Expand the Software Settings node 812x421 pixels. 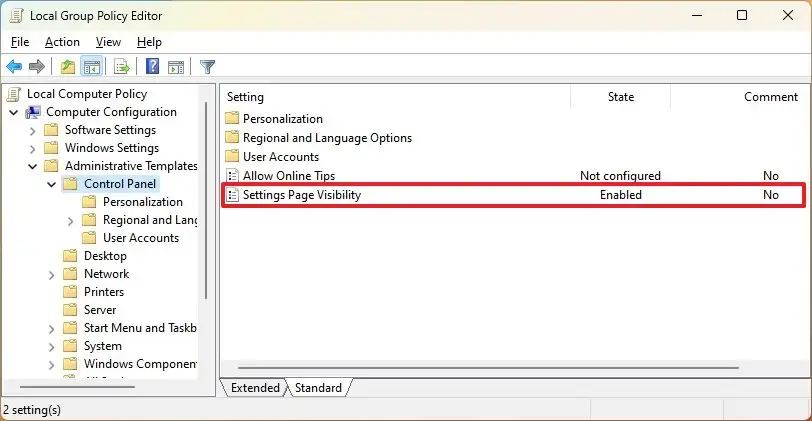pos(33,131)
